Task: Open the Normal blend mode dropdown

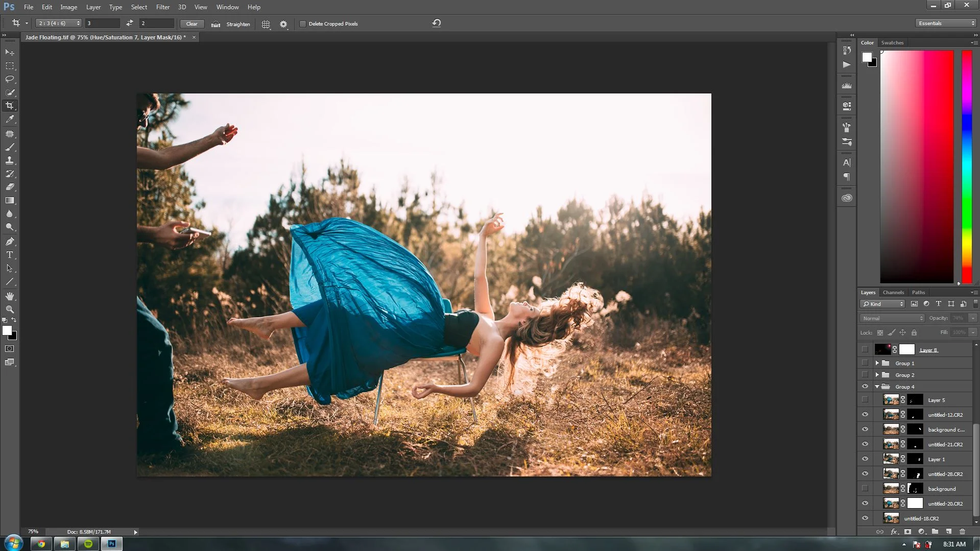Action: [x=892, y=318]
